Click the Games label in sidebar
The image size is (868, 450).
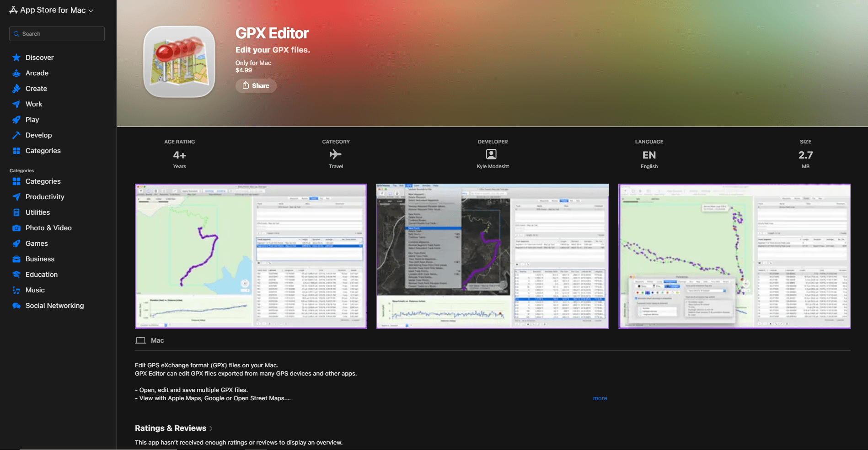coord(37,244)
